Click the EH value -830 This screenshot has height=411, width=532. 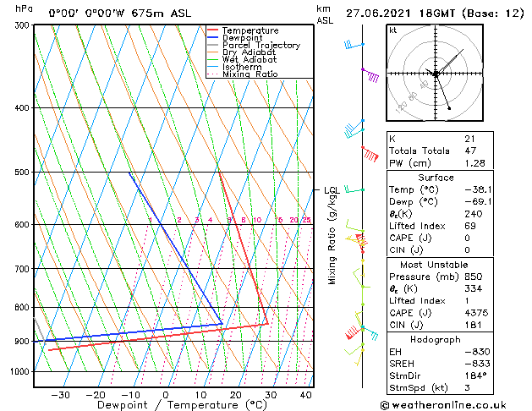[478, 352]
